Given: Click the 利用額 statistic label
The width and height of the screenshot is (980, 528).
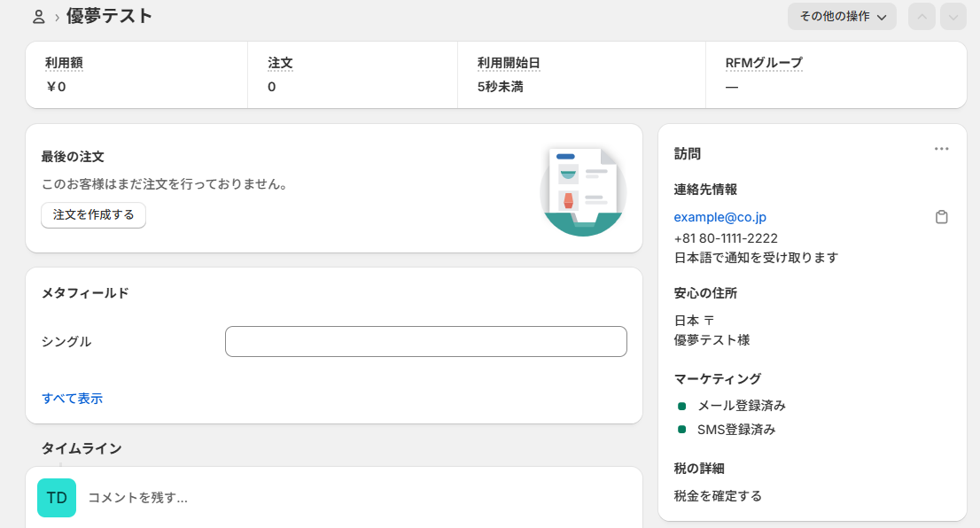Looking at the screenshot, I should [64, 63].
